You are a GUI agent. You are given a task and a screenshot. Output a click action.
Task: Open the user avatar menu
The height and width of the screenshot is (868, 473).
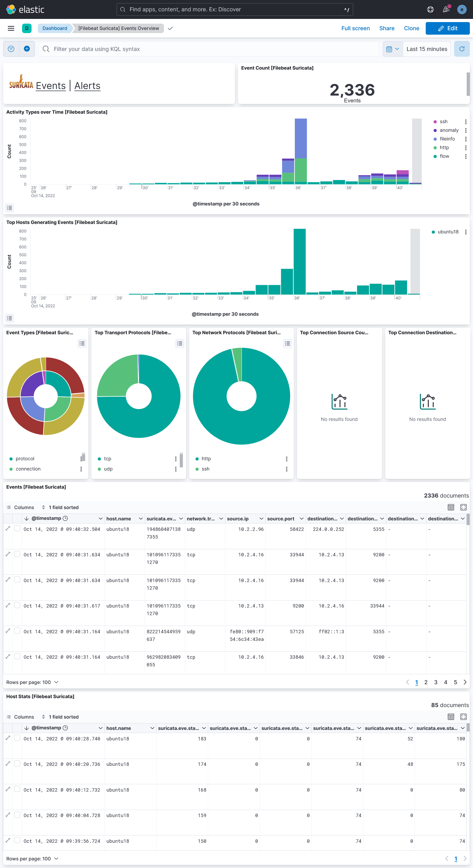click(x=461, y=9)
